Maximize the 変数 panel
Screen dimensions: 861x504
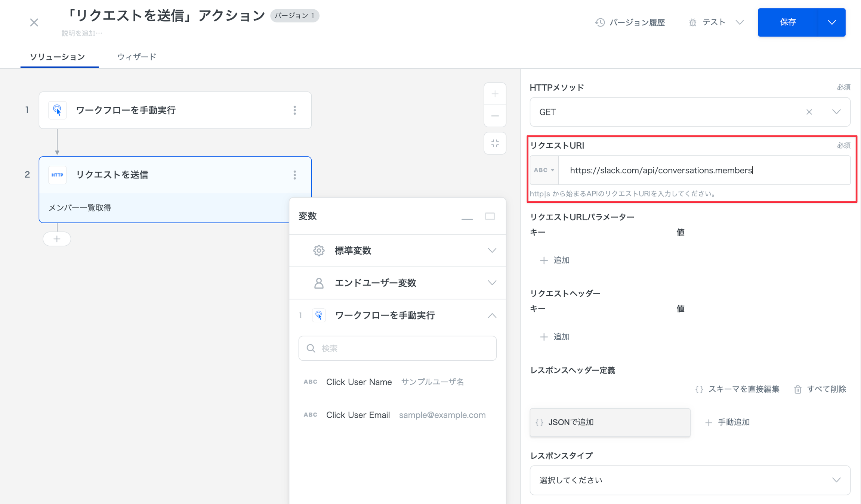[x=490, y=216]
